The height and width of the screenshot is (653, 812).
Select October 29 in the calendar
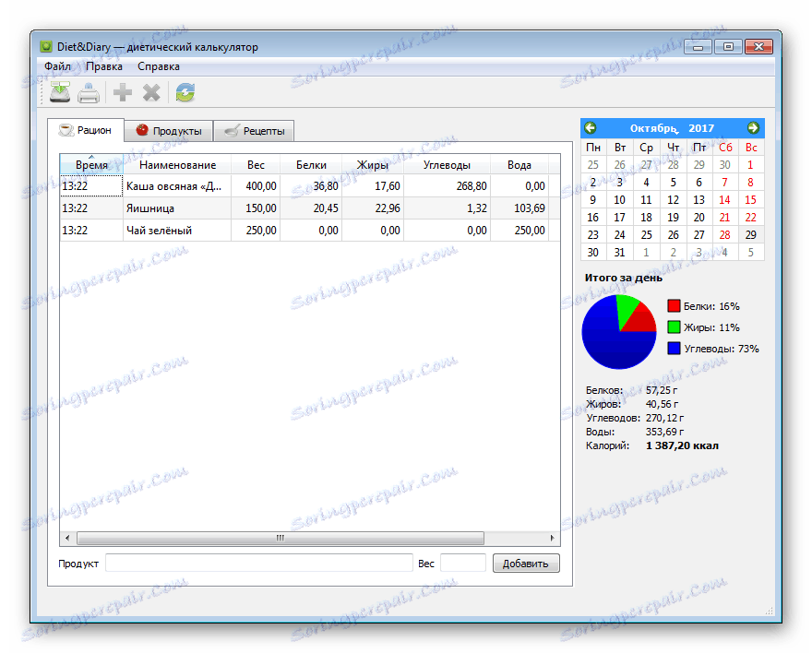coord(751,235)
